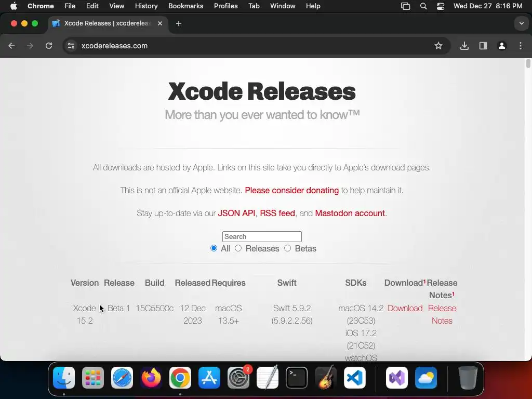Open the Profiles menu
The width and height of the screenshot is (532, 399).
(x=225, y=6)
